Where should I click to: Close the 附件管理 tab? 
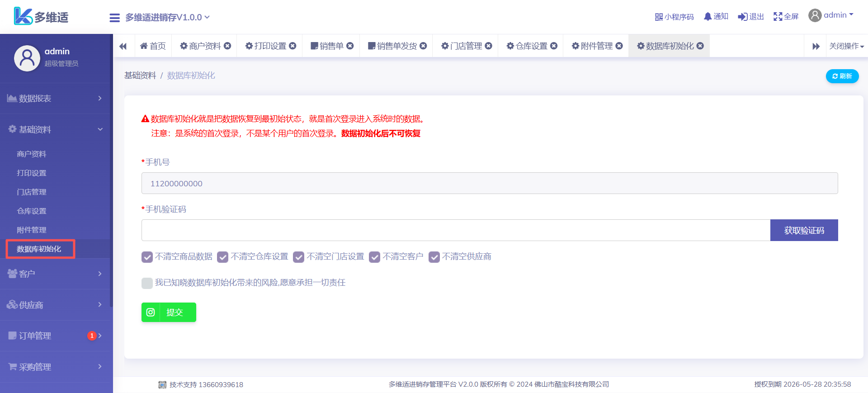click(619, 46)
